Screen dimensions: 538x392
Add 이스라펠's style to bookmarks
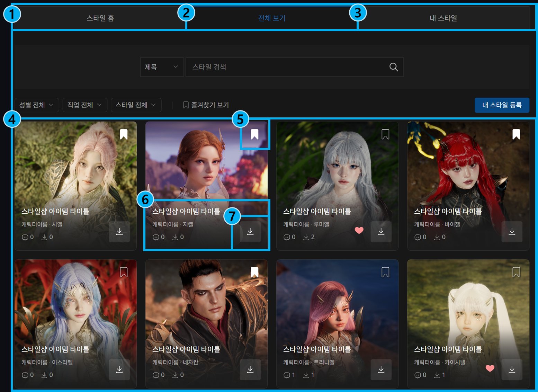[124, 272]
